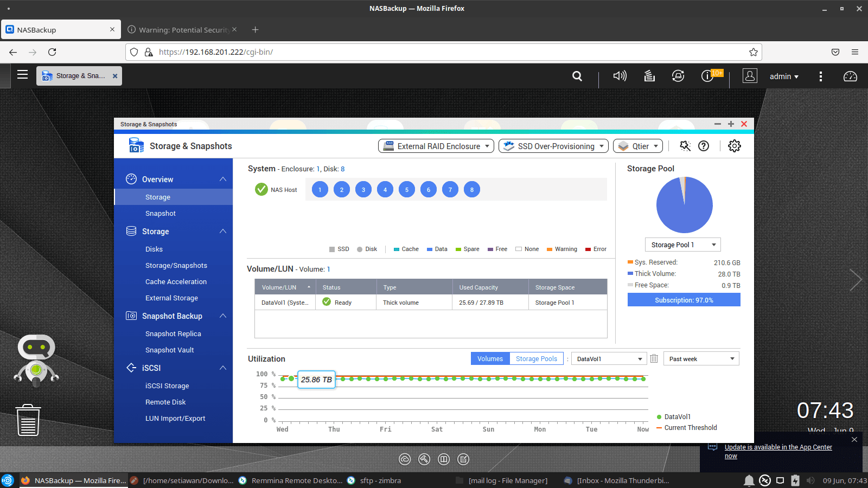Open background tasks stack icon

pyautogui.click(x=649, y=76)
